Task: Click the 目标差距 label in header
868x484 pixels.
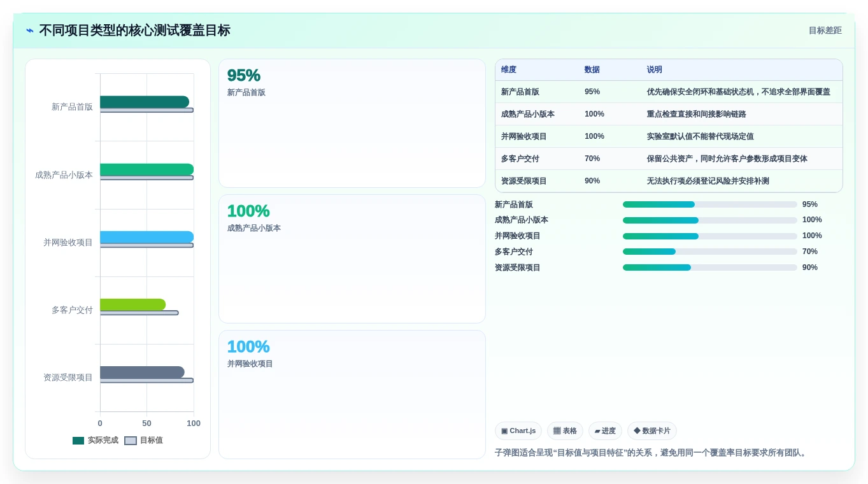Action: pyautogui.click(x=825, y=31)
